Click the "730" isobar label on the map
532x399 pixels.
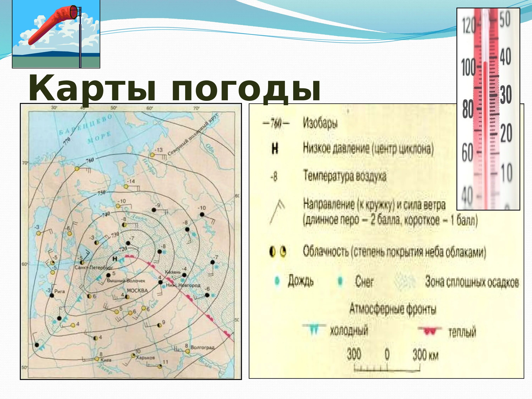pyautogui.click(x=115, y=234)
